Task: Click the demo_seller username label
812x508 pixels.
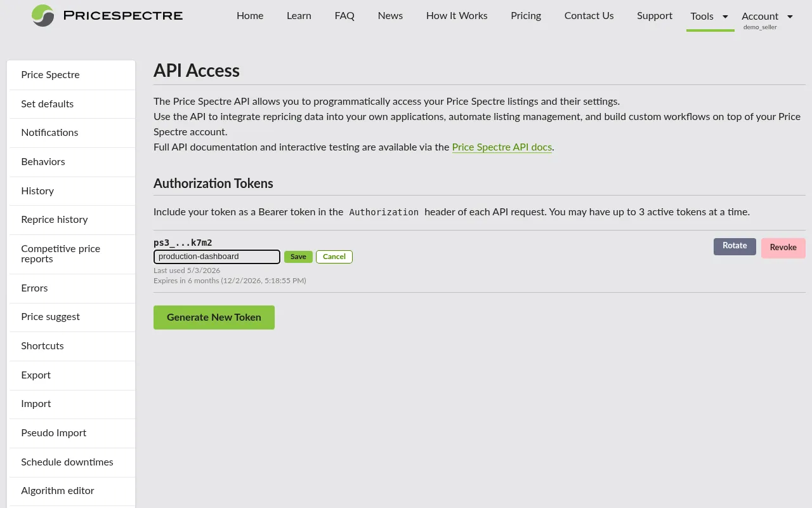Action: click(x=760, y=27)
